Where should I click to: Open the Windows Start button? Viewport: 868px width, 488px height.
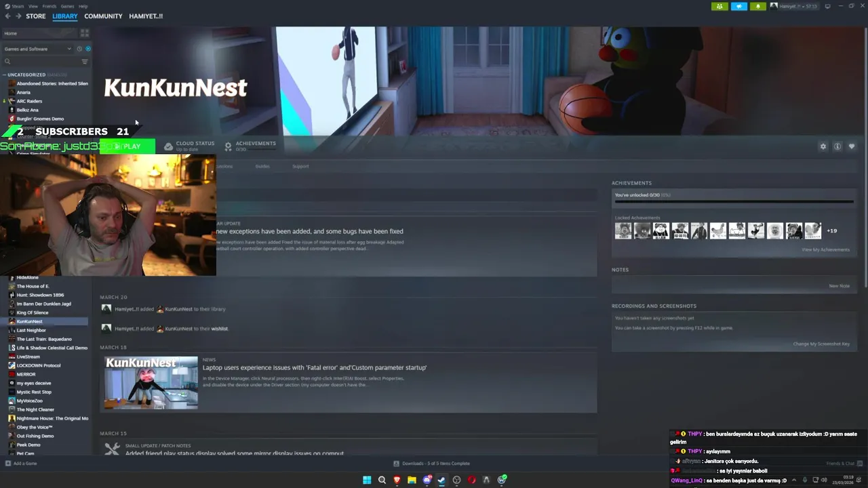367,480
